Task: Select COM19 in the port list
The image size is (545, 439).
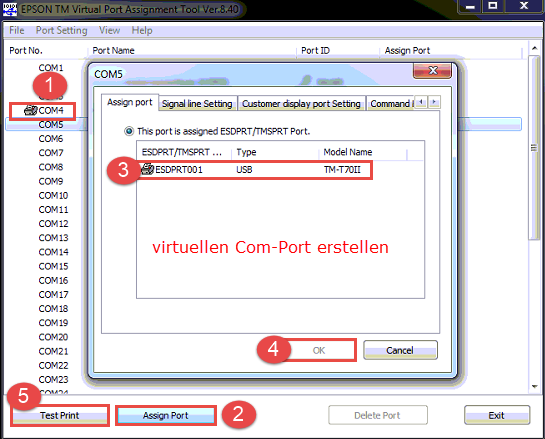Action: (53, 323)
